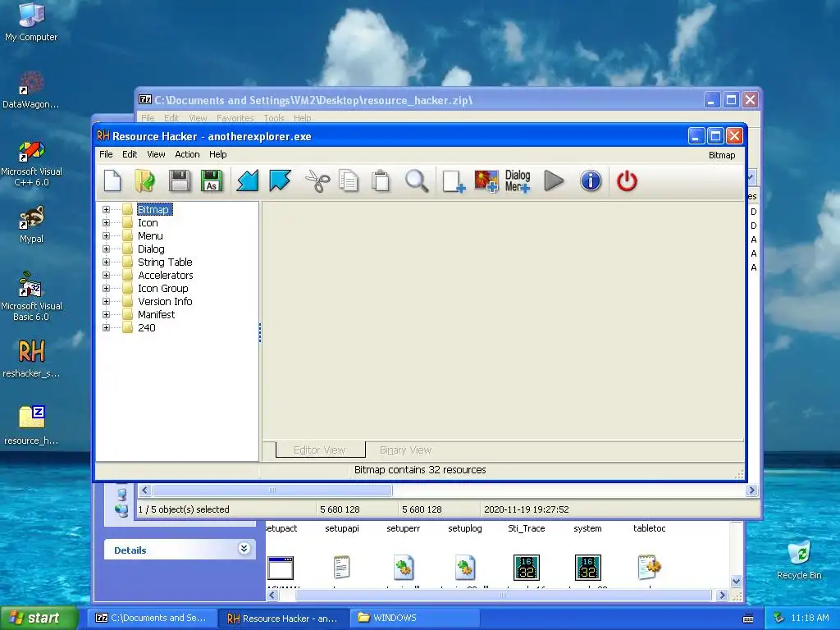This screenshot has width=840, height=630.
Task: Expand the String Table tree node
Action: pyautogui.click(x=106, y=262)
